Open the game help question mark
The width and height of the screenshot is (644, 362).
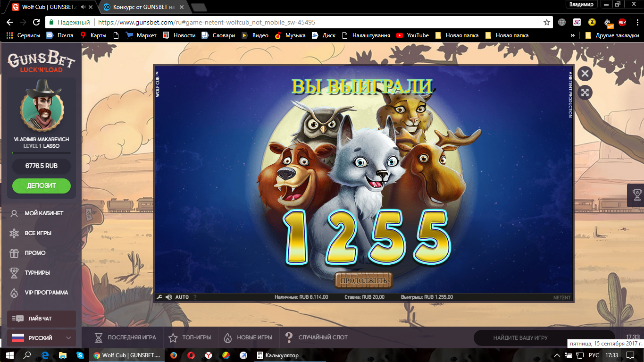pos(195,297)
